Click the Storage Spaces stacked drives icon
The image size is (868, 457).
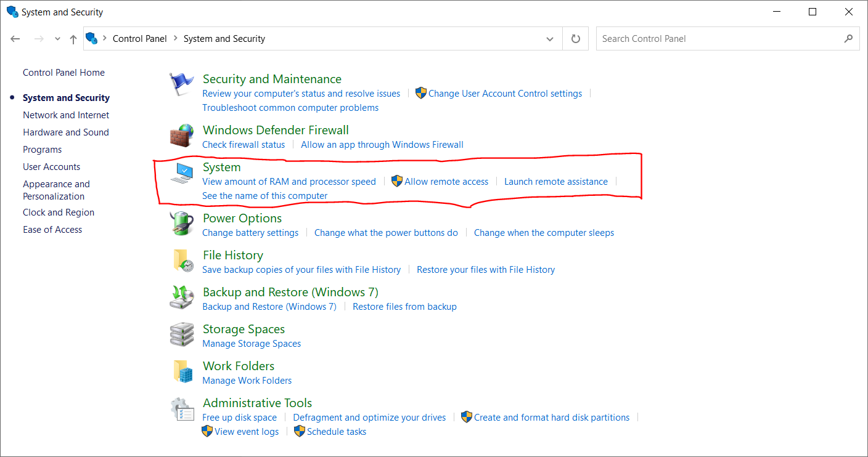(x=181, y=334)
